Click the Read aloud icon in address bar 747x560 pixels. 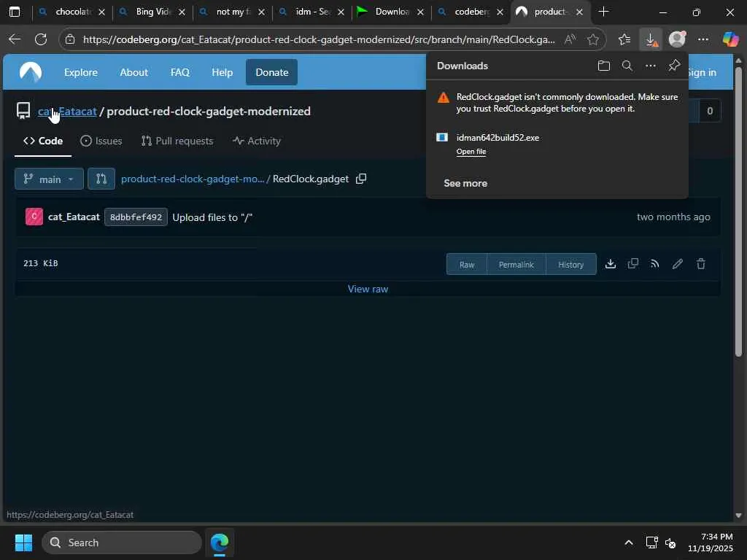(570, 39)
